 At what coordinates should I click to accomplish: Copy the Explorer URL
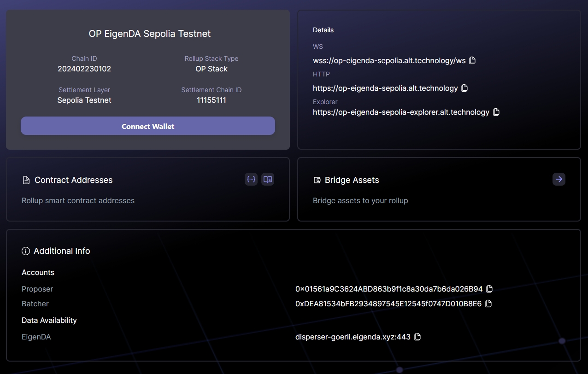pyautogui.click(x=496, y=111)
